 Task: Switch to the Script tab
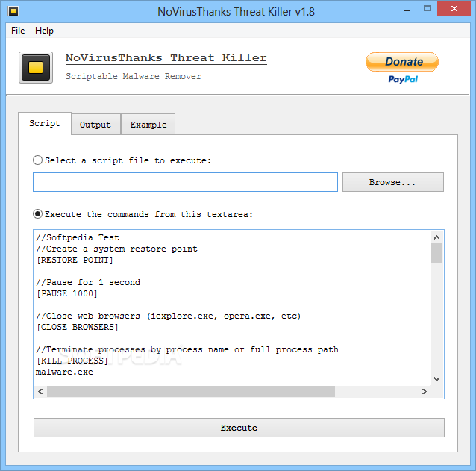pos(45,123)
